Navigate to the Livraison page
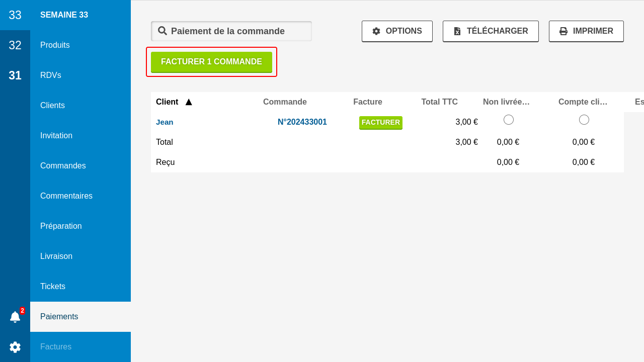Screen dimensions: 644x362 click(x=56, y=256)
